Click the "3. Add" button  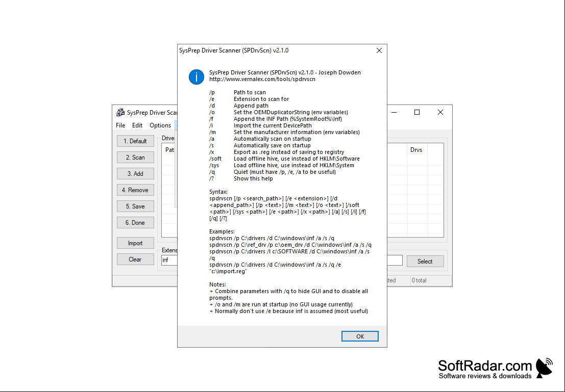click(x=135, y=173)
